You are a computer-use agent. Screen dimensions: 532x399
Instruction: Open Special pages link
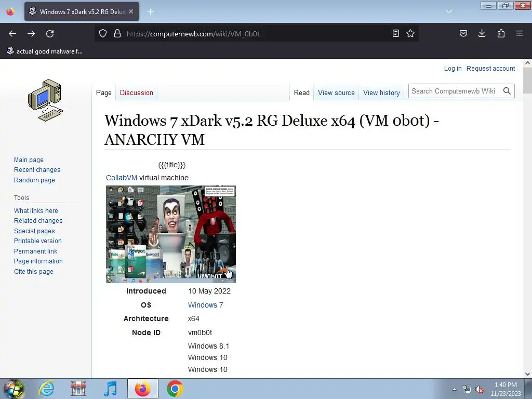(34, 231)
